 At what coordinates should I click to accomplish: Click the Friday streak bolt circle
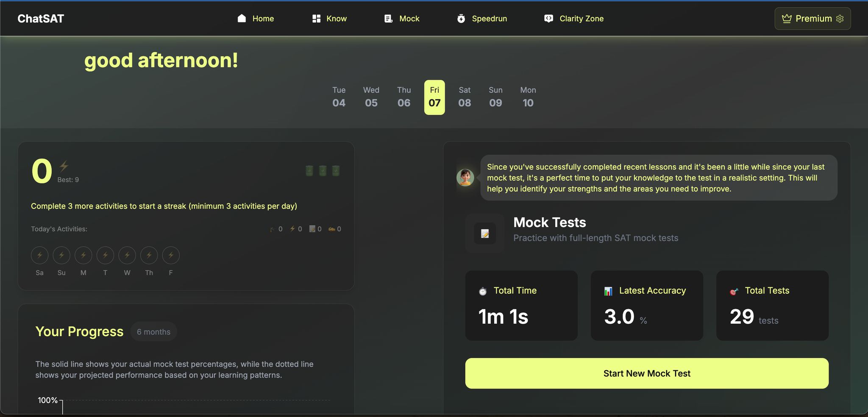pyautogui.click(x=171, y=255)
